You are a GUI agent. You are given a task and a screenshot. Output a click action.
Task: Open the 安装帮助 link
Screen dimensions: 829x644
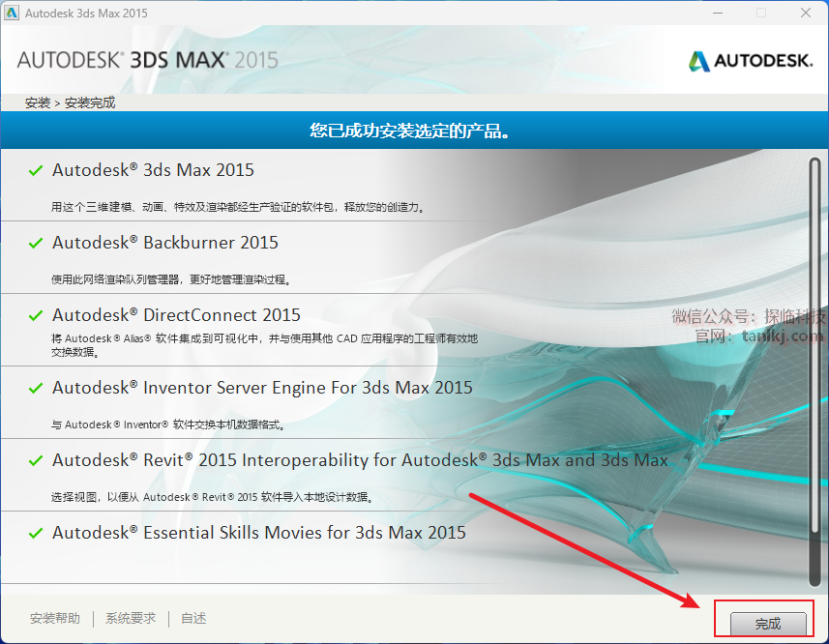coord(55,618)
